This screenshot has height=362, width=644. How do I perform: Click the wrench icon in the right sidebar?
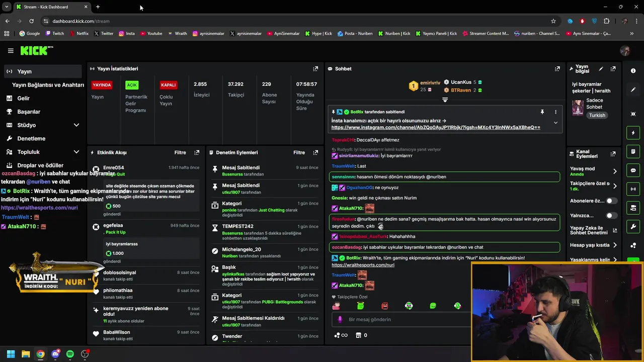click(633, 226)
